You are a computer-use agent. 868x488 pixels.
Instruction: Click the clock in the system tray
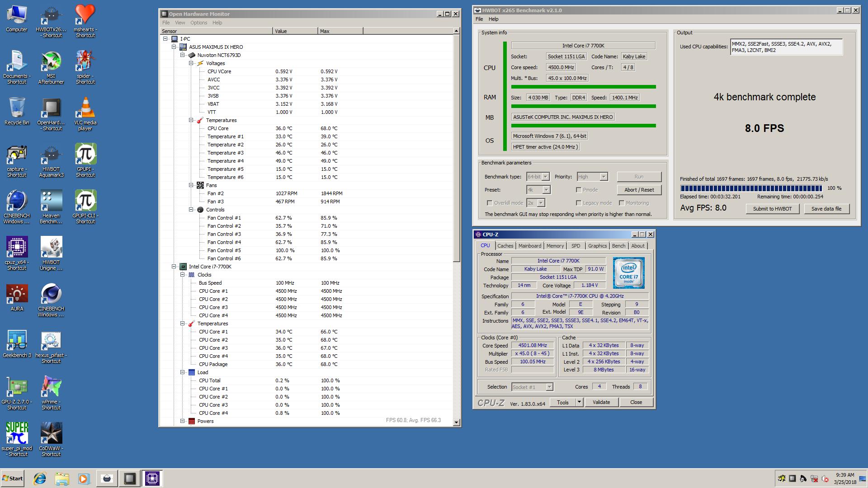tap(844, 479)
